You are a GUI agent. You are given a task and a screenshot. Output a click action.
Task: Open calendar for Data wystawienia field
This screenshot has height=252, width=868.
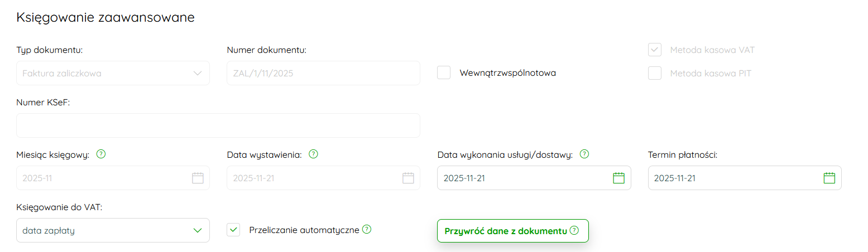408,178
